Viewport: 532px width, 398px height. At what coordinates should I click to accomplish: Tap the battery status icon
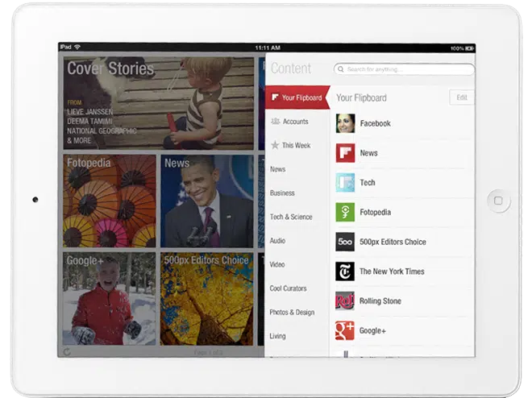470,48
